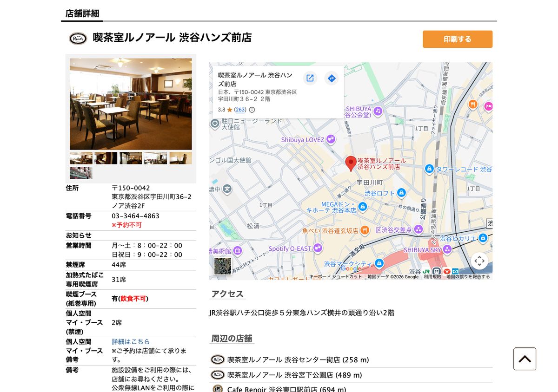Open the 263 reviews link
The width and height of the screenshot is (558, 392).
(x=240, y=110)
